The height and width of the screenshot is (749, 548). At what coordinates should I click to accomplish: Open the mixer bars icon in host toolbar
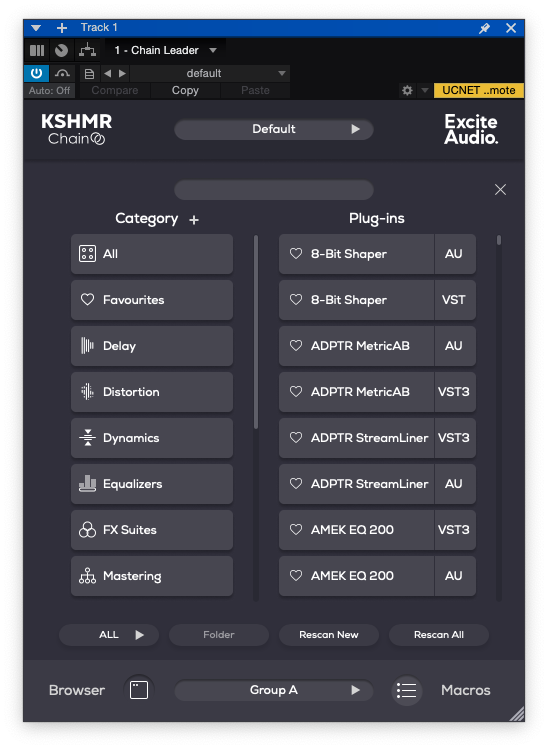point(37,50)
